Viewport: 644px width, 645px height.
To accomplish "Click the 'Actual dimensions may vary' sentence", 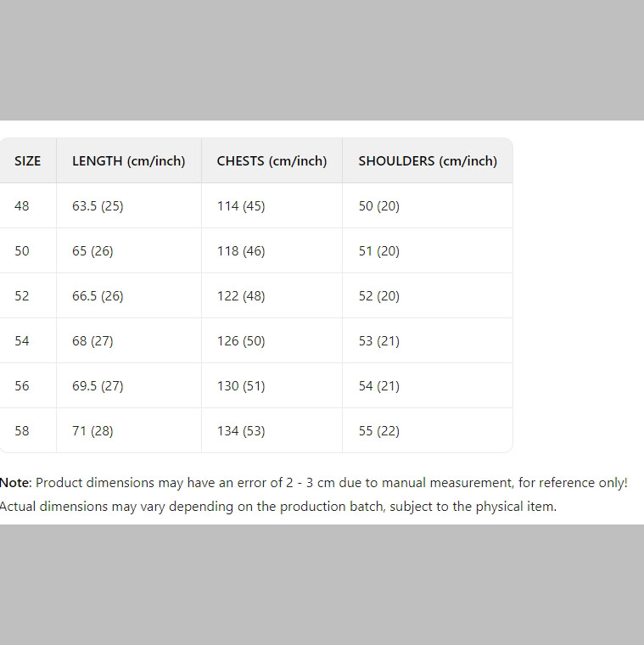I will [x=277, y=507].
